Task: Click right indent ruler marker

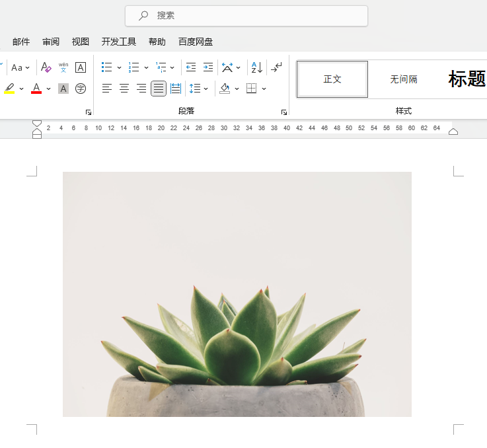Action: (453, 131)
